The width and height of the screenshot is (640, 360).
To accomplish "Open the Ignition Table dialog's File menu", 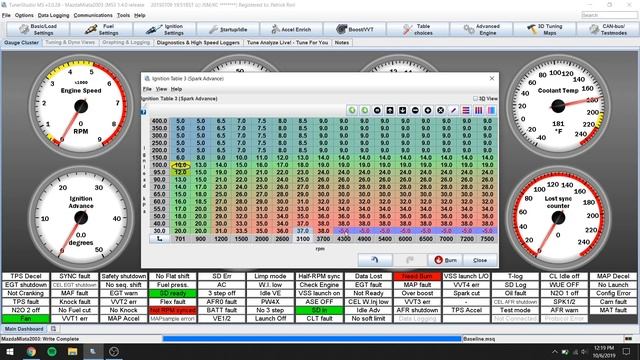I will point(147,89).
